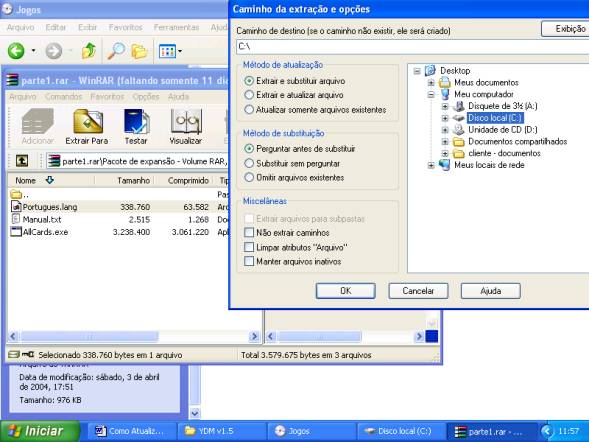Collapse the Desktop tree node
The height and width of the screenshot is (442, 589).
click(417, 71)
